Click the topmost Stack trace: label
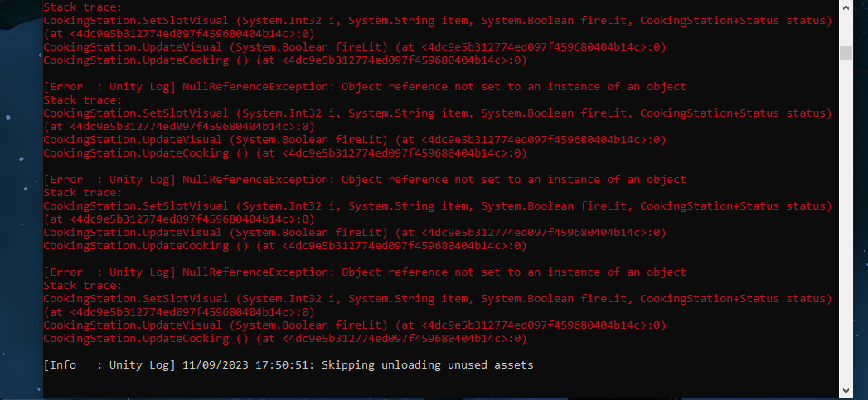Image resolution: width=868 pixels, height=400 pixels. point(82,7)
